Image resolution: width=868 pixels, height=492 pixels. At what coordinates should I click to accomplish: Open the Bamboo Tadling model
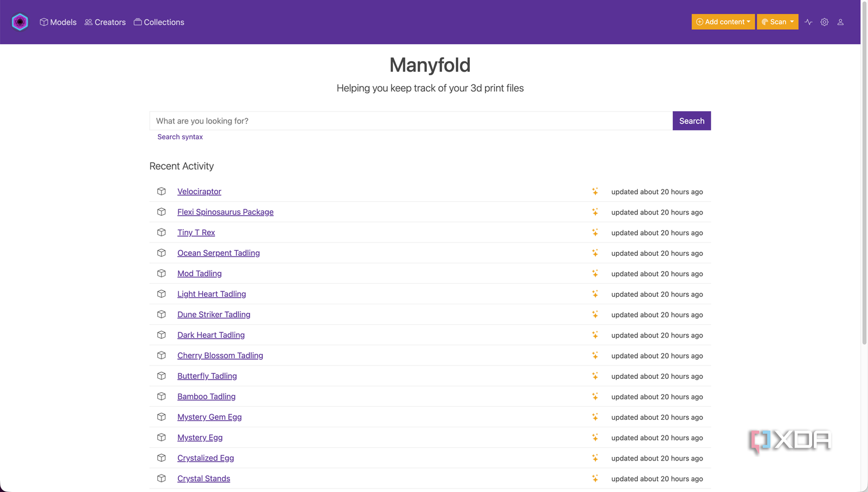pyautogui.click(x=206, y=396)
